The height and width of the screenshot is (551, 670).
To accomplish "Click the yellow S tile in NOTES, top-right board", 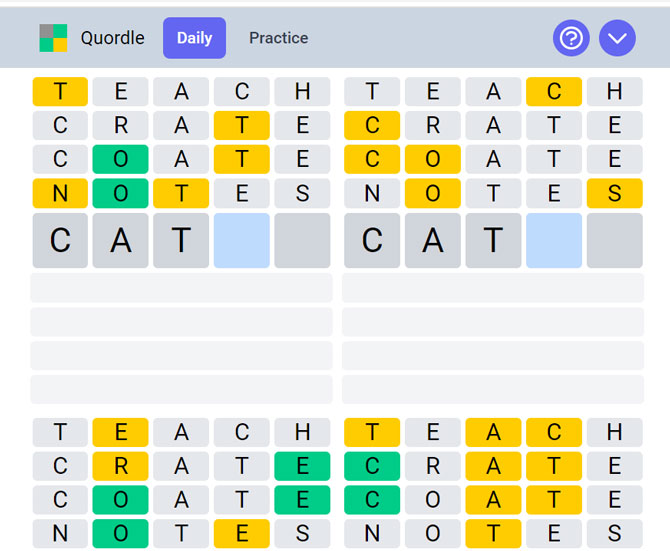I will point(614,193).
